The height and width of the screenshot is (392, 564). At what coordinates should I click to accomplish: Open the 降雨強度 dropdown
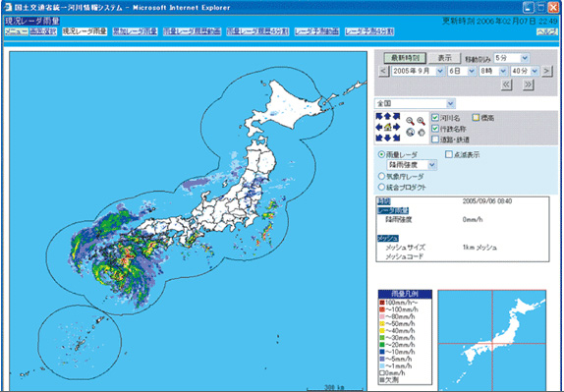(412, 165)
